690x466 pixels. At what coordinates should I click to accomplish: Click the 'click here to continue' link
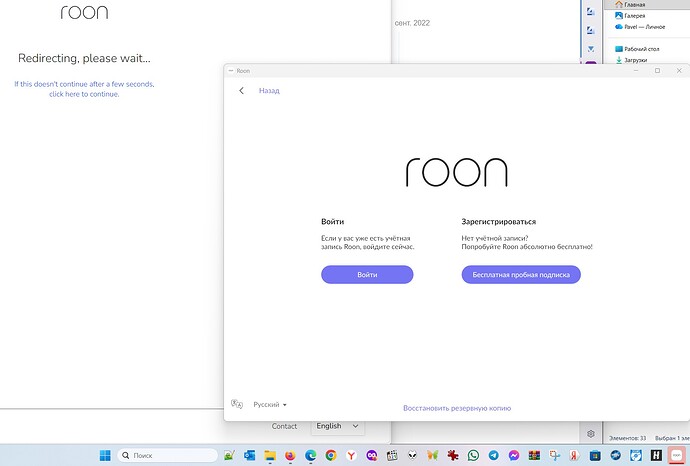[x=84, y=94]
